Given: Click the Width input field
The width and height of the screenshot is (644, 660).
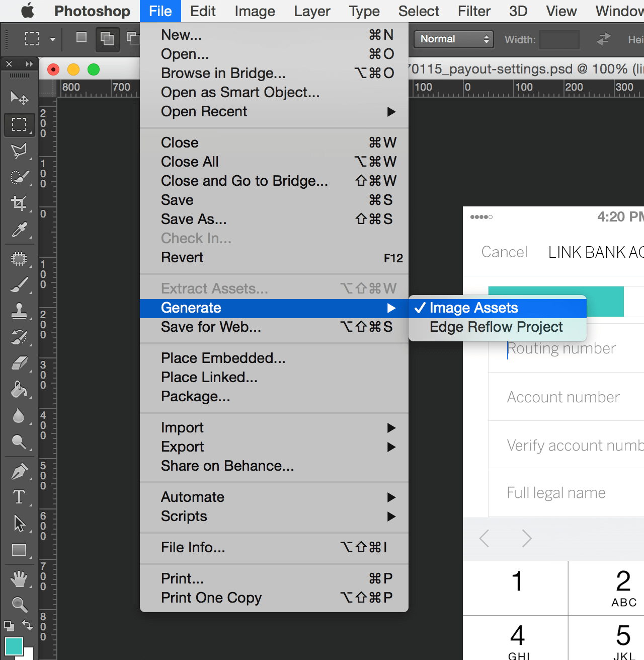Looking at the screenshot, I should point(559,39).
